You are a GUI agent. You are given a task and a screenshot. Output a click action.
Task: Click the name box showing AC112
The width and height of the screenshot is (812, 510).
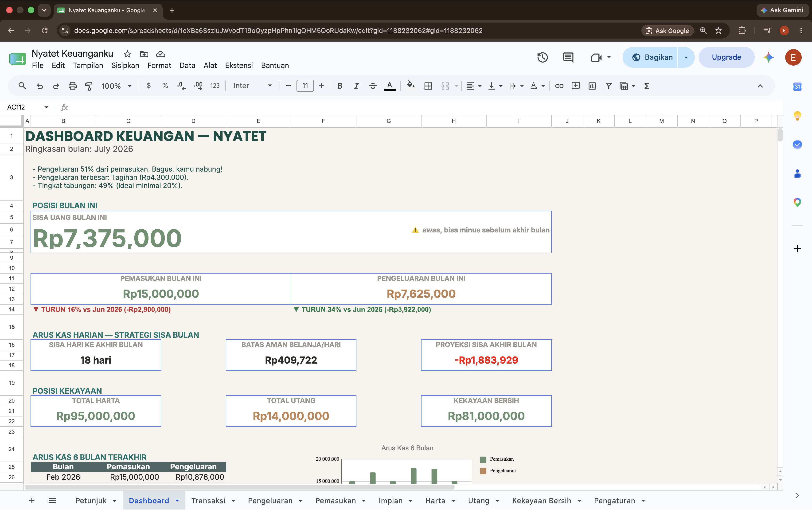coord(16,107)
